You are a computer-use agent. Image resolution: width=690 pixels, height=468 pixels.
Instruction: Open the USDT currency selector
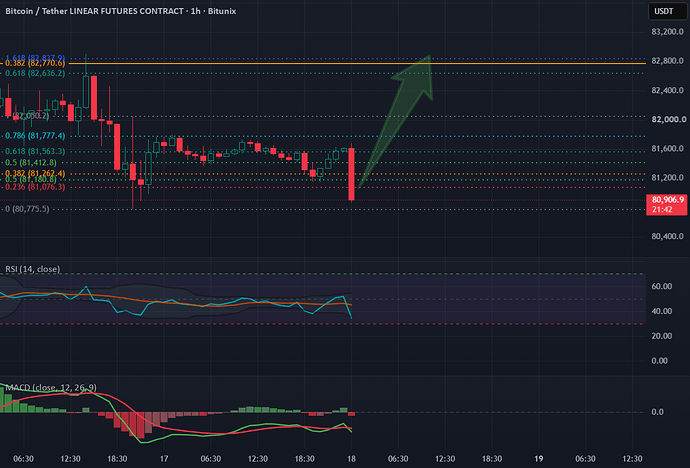(666, 11)
